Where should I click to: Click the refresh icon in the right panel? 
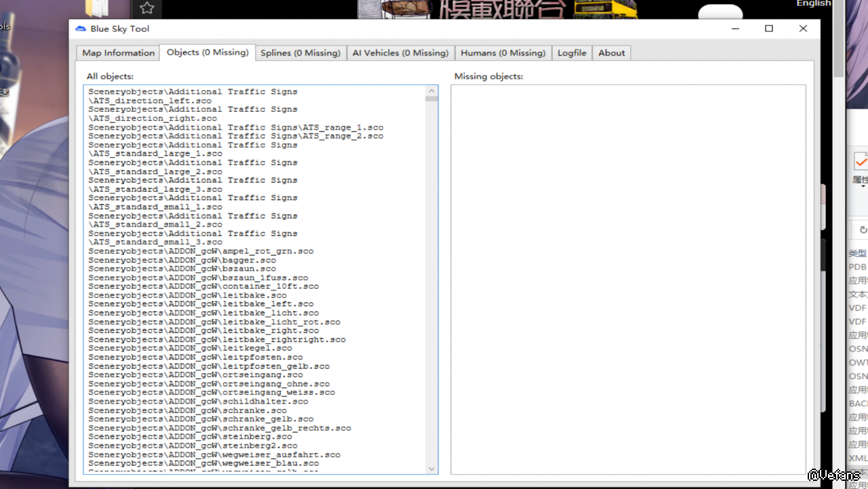(x=863, y=230)
